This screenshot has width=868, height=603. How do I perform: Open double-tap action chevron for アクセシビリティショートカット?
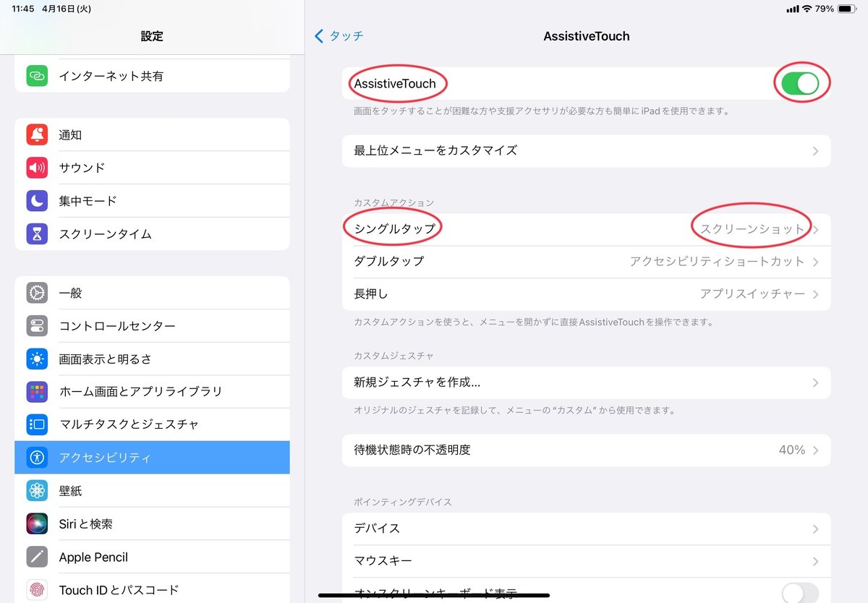tap(815, 262)
